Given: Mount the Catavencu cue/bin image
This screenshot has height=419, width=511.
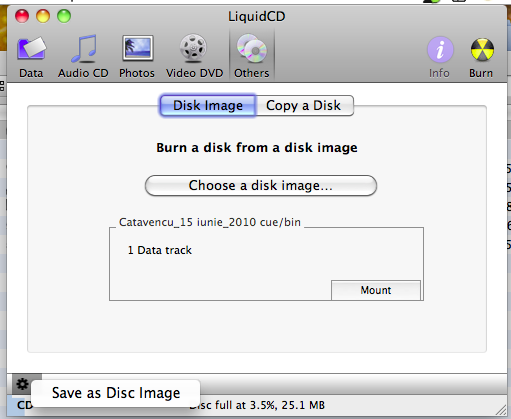Looking at the screenshot, I should 376,290.
